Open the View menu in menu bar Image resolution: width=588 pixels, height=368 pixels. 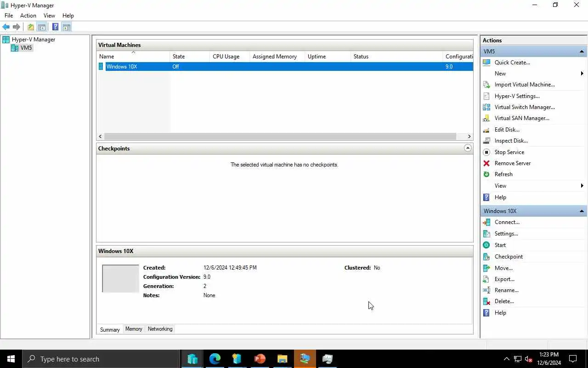click(49, 16)
